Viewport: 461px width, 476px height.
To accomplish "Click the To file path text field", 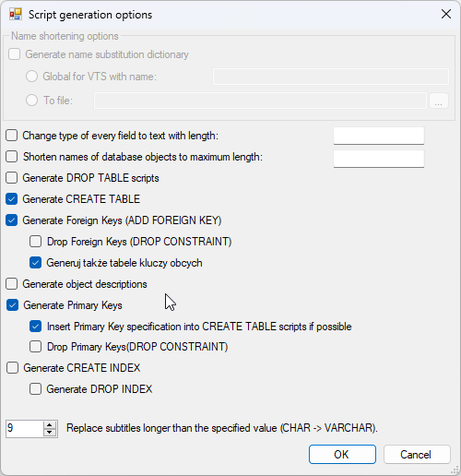I will pyautogui.click(x=260, y=101).
